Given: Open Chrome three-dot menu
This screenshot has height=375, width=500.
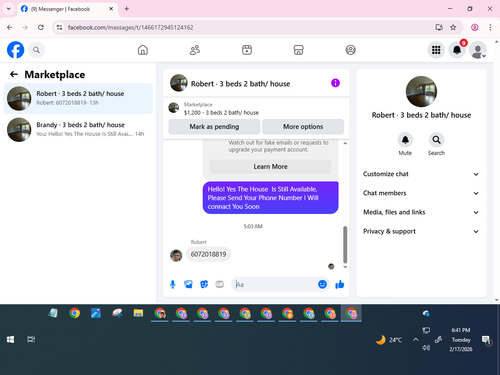Looking at the screenshot, I should [x=490, y=27].
